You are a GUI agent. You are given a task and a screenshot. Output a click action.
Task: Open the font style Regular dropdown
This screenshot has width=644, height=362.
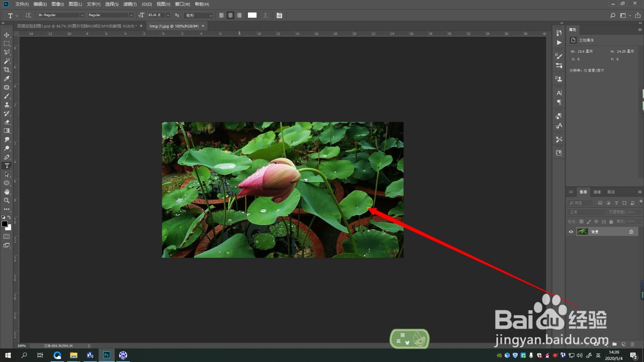(x=111, y=15)
